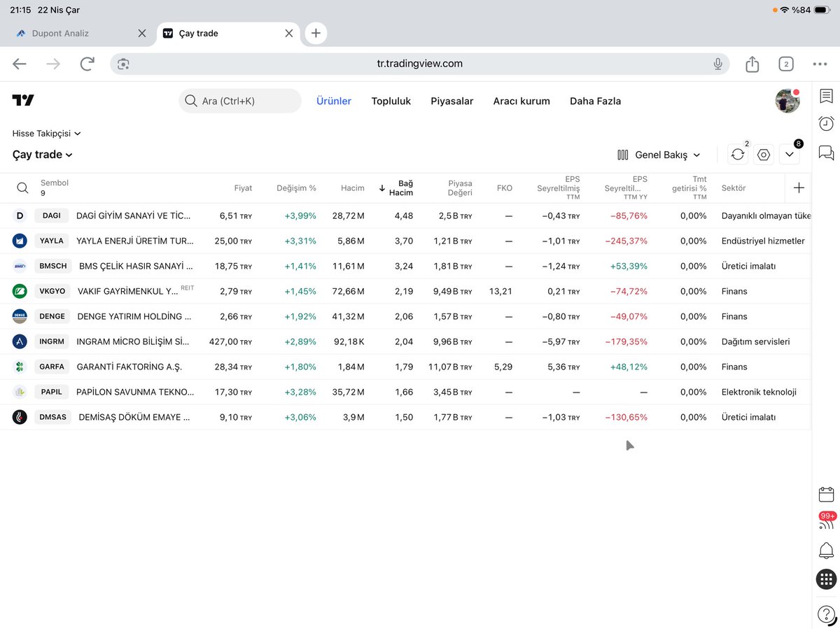Open the BMSCH symbol row

(x=406, y=266)
